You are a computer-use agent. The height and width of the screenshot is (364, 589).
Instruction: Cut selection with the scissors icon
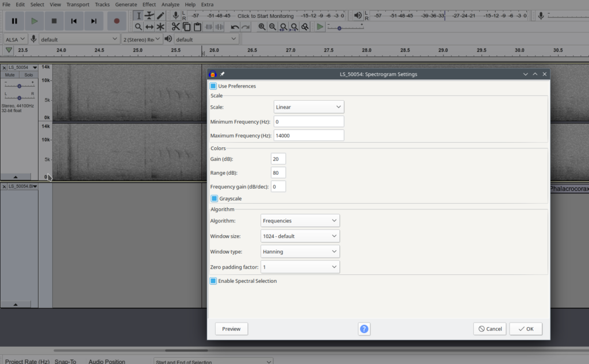click(175, 26)
